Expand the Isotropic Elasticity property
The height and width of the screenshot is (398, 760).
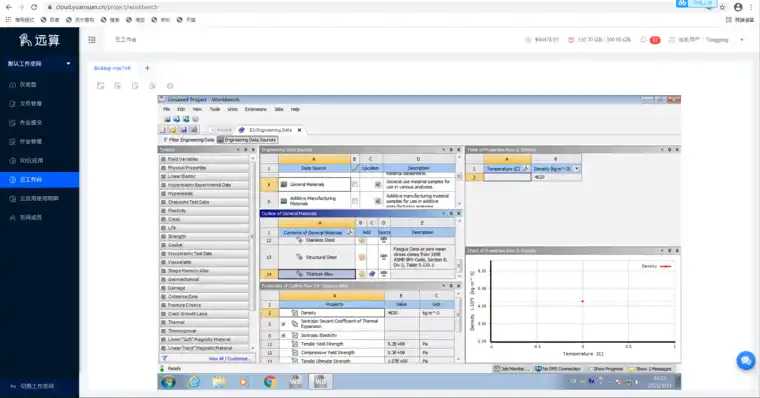284,335
